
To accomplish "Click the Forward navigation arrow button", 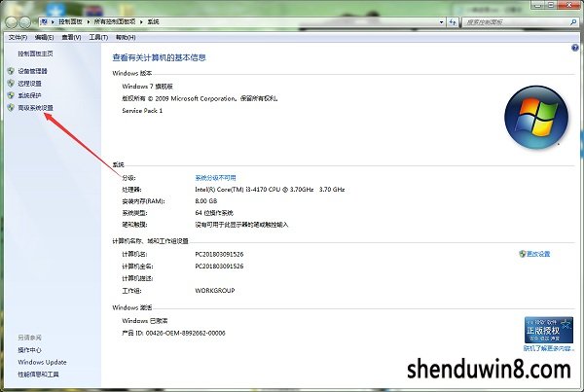I will (x=25, y=22).
